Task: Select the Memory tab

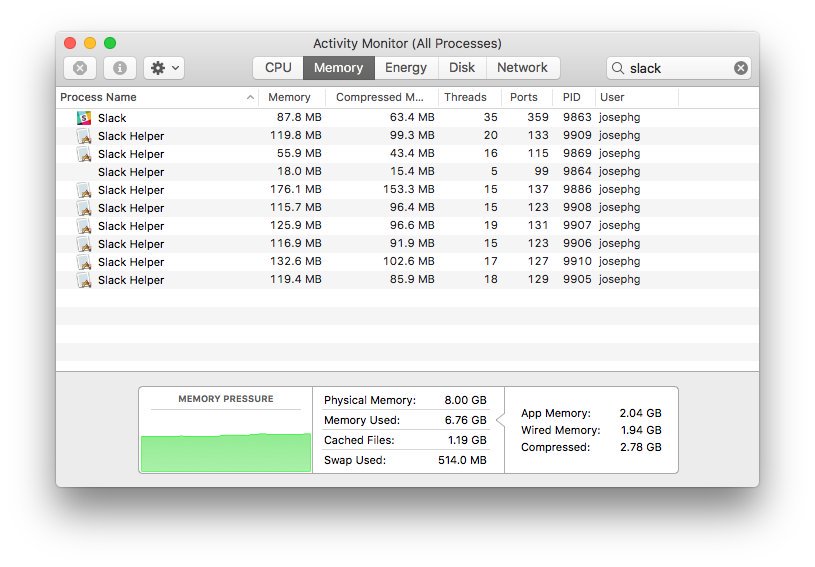Action: [x=338, y=68]
